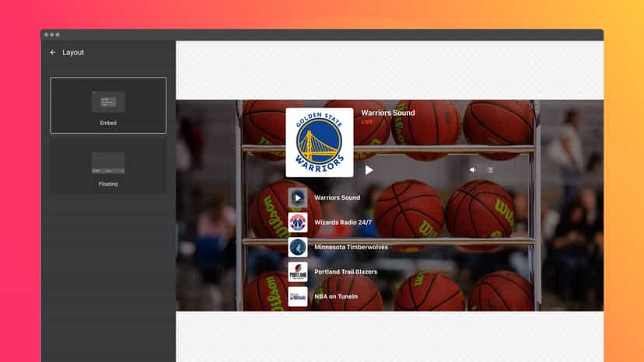The image size is (644, 362).
Task: Select Warriors Sound in the station list
Action: [338, 197]
